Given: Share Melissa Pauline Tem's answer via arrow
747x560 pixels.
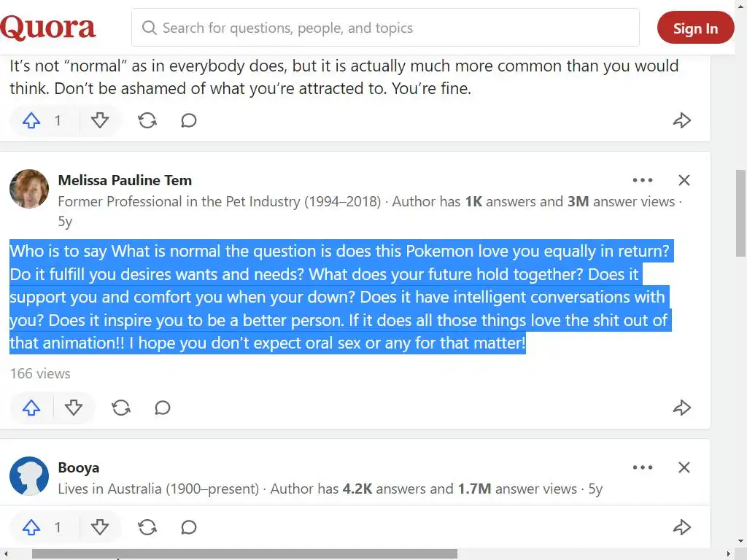Looking at the screenshot, I should tap(681, 408).
